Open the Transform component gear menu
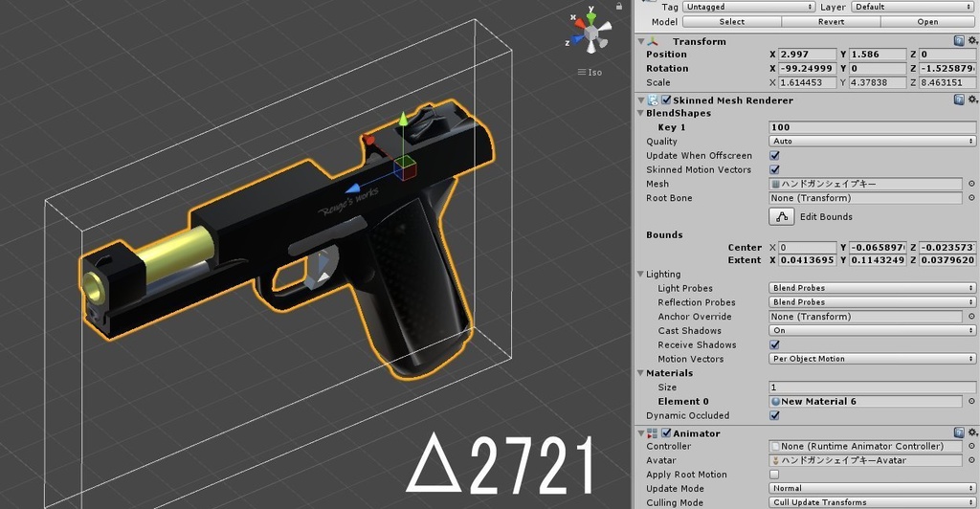 (x=972, y=40)
